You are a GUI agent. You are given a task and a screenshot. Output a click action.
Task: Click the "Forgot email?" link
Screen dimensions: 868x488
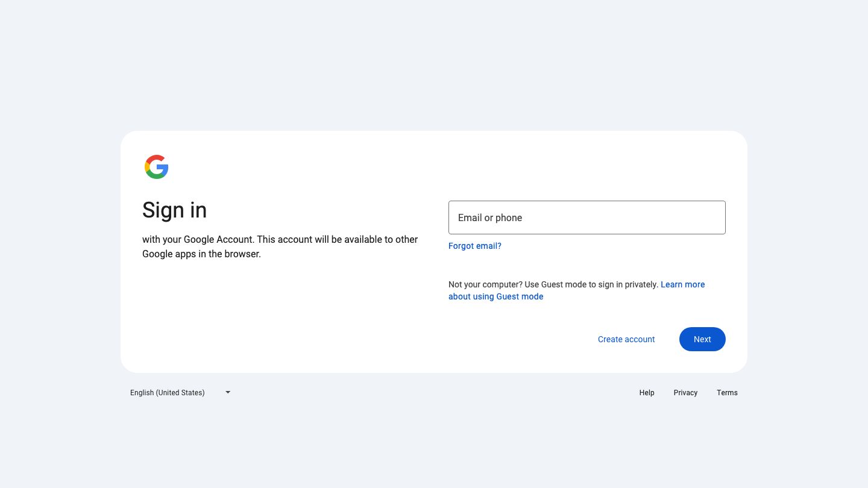click(475, 246)
